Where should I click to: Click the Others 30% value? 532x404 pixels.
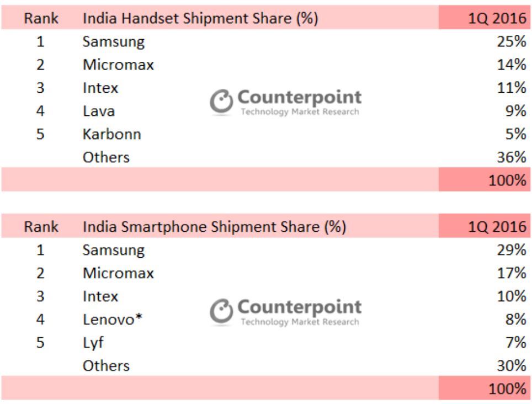click(512, 366)
